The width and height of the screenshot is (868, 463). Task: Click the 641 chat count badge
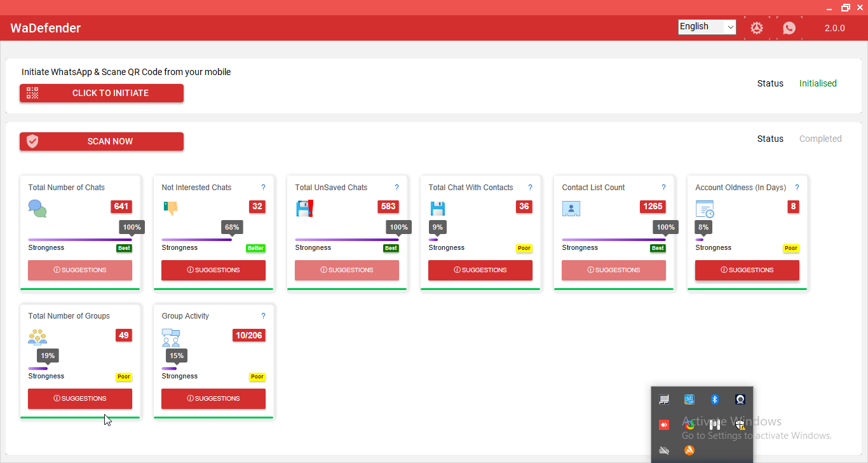121,207
